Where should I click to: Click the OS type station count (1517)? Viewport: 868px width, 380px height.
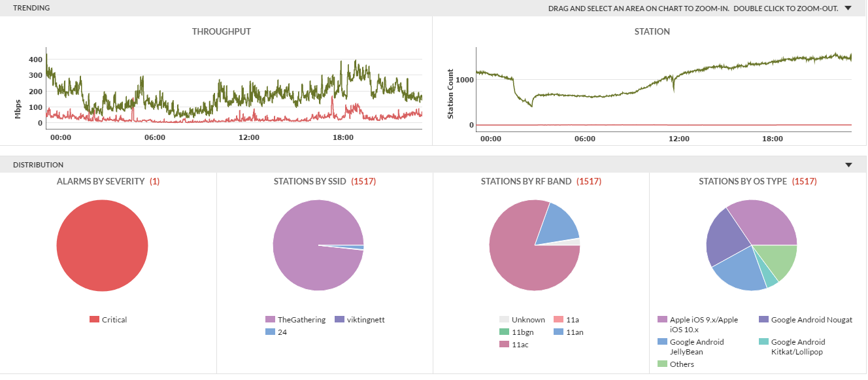point(804,181)
